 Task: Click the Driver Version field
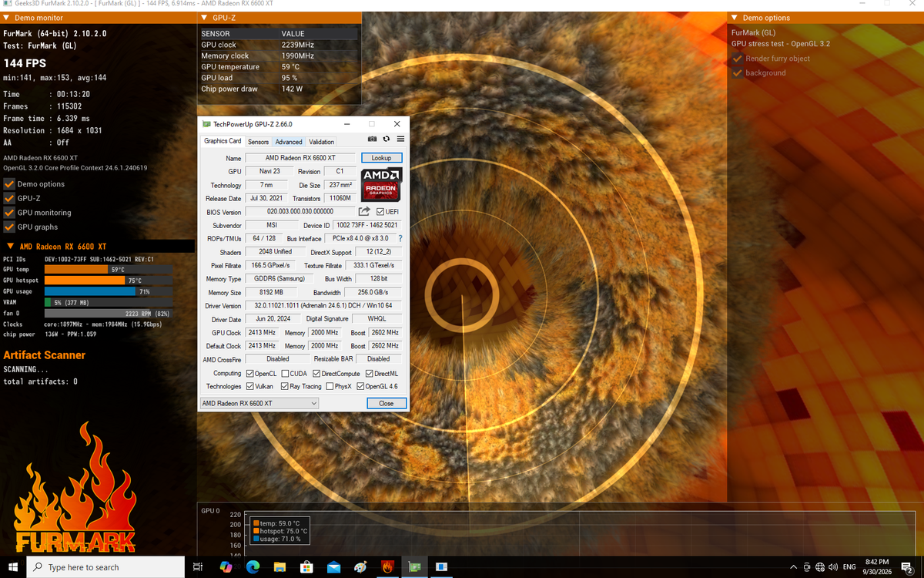(323, 306)
